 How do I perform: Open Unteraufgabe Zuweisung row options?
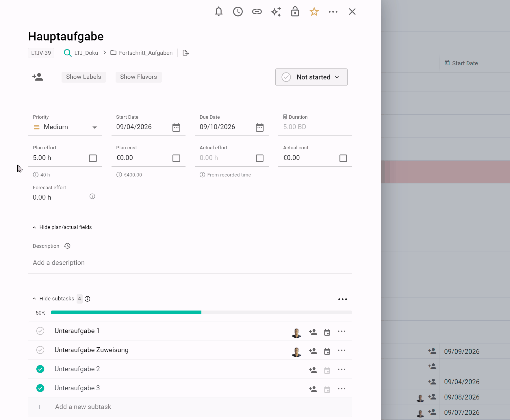pyautogui.click(x=342, y=351)
